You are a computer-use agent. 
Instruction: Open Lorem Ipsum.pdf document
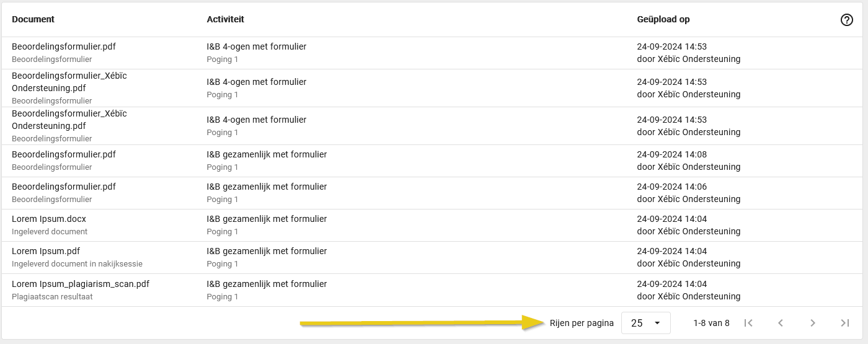(x=46, y=251)
